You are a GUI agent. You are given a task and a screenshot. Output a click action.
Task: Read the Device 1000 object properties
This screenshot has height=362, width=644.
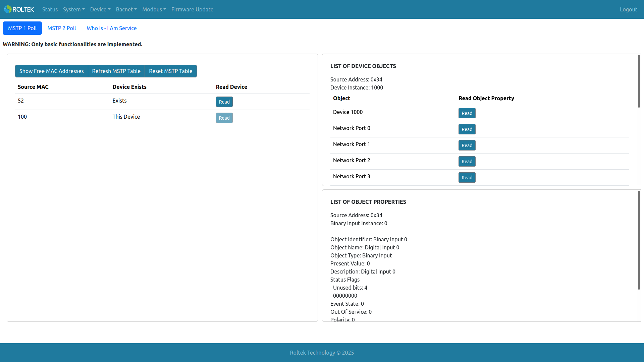click(x=467, y=113)
